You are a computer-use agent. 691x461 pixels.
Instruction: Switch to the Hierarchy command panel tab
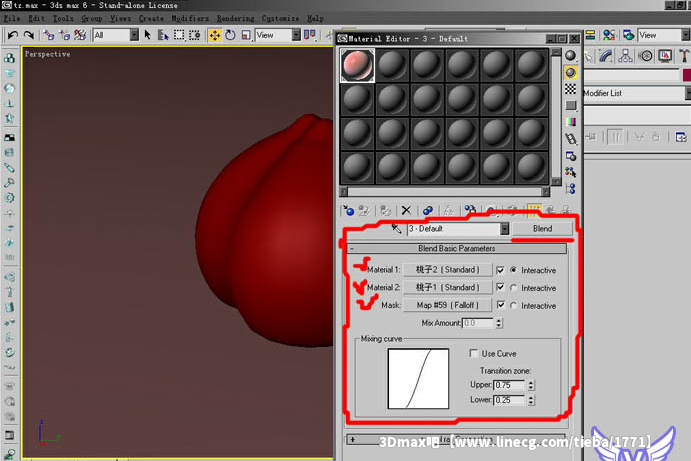[x=625, y=56]
